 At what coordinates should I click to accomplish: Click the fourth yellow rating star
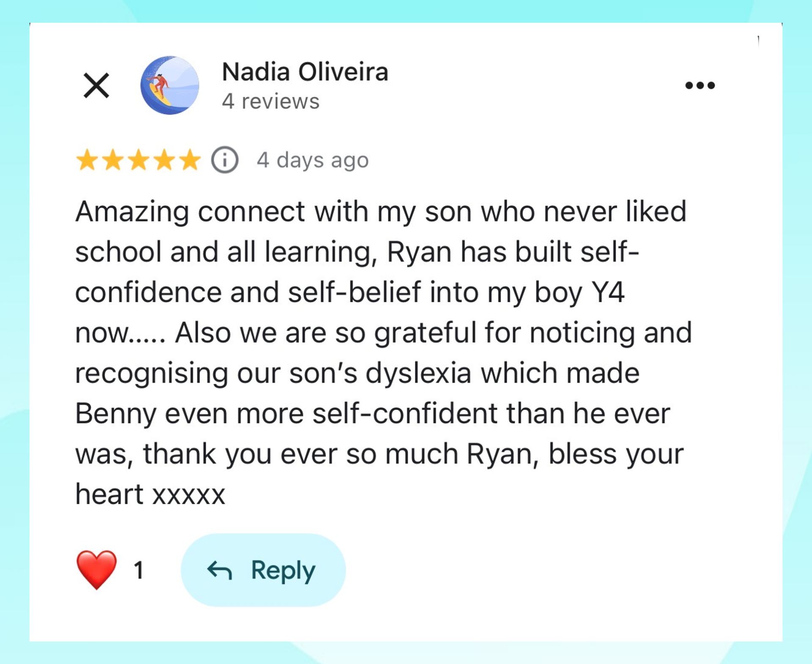tap(165, 160)
